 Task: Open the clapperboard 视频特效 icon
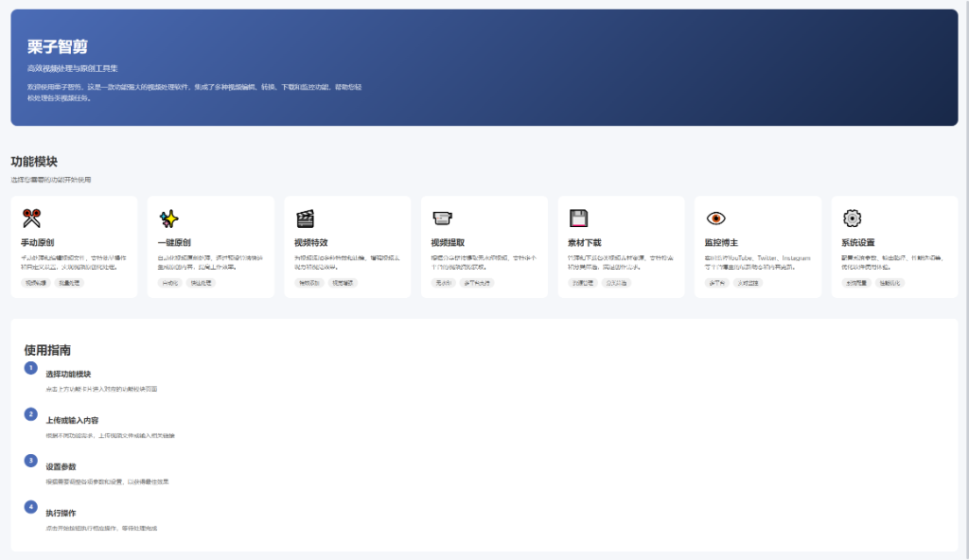tap(305, 219)
